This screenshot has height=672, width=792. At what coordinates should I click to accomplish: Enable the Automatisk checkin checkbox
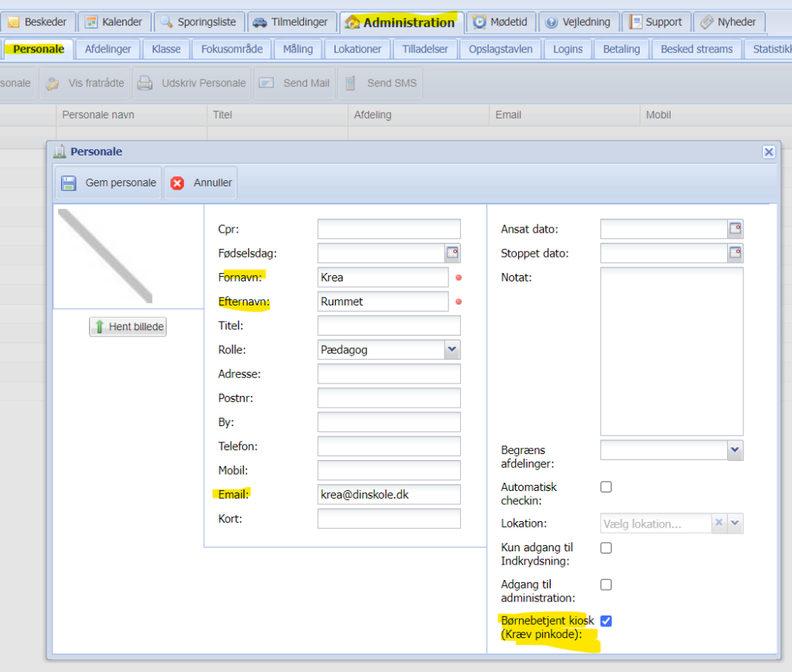click(x=606, y=487)
